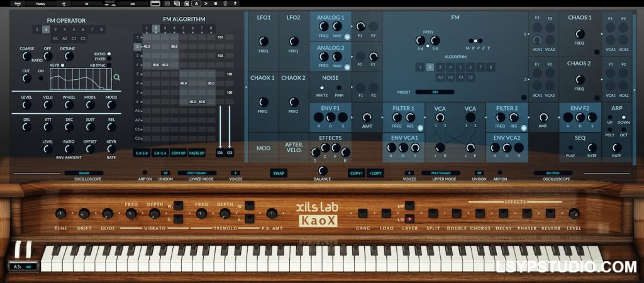Screen dimensions: 644x283
Task: Select the FIXED mode radio LED
Action: point(109,59)
